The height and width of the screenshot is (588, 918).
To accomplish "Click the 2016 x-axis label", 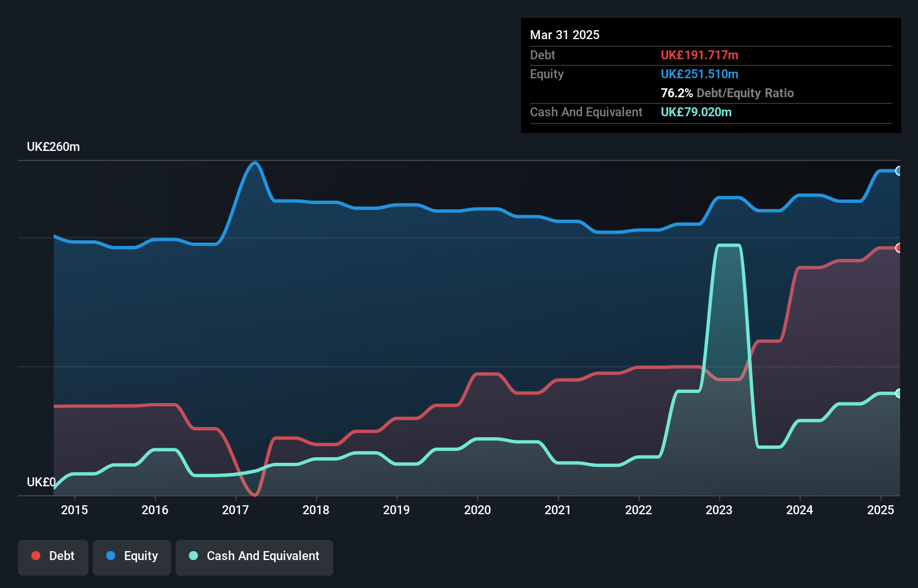I will 155,510.
